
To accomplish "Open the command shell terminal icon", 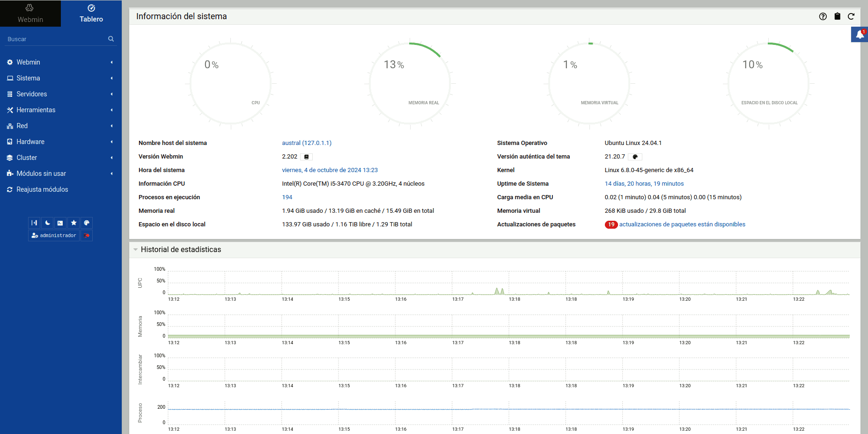I will [60, 223].
